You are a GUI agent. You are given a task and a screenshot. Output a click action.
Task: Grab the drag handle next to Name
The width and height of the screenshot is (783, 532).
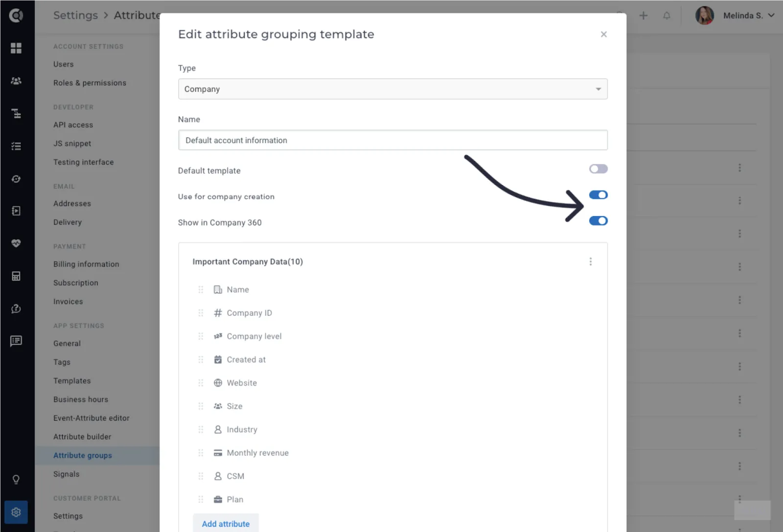(201, 289)
